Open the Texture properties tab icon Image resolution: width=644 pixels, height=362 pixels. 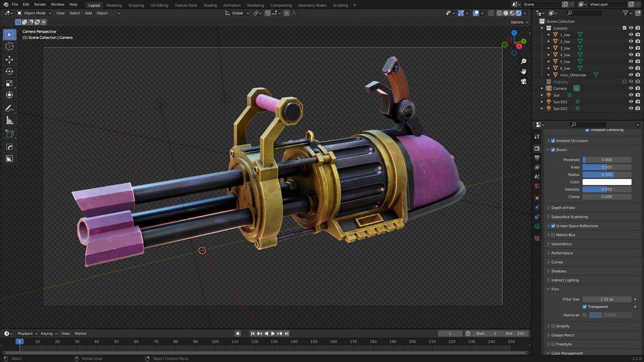537,238
